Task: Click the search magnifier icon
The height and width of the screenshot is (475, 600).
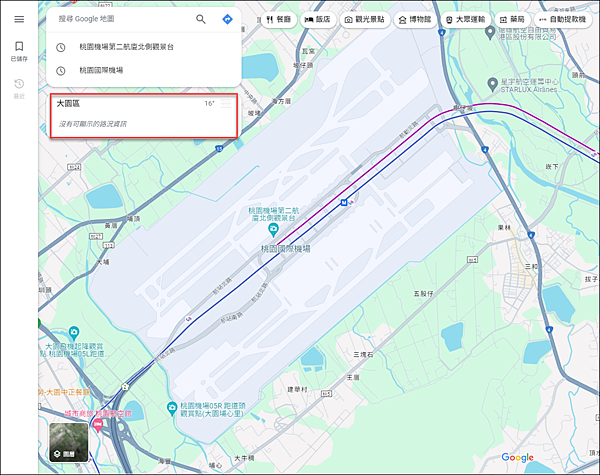Action: pos(201,19)
